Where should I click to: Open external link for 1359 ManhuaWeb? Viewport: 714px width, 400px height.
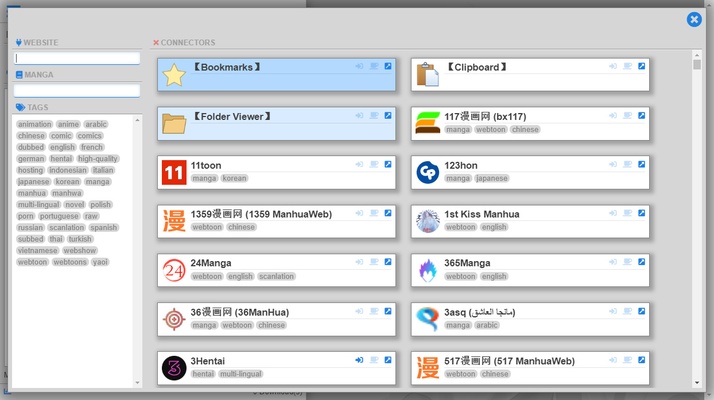click(x=388, y=213)
